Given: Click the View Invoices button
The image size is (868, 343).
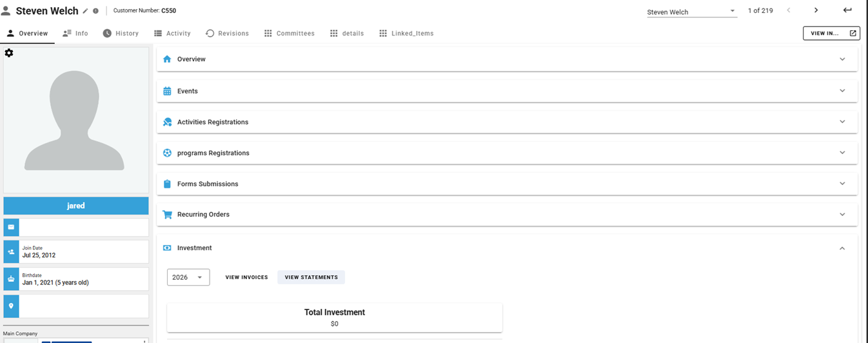Looking at the screenshot, I should tap(246, 277).
